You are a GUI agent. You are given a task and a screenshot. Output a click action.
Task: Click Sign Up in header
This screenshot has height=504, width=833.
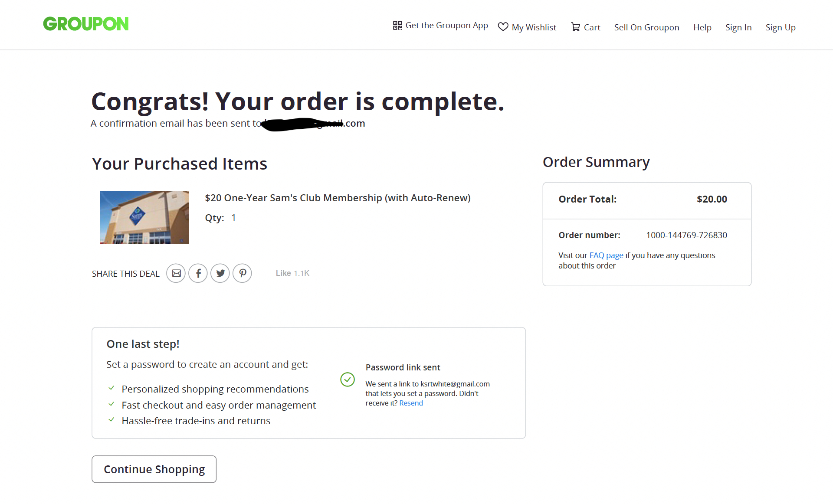[780, 27]
